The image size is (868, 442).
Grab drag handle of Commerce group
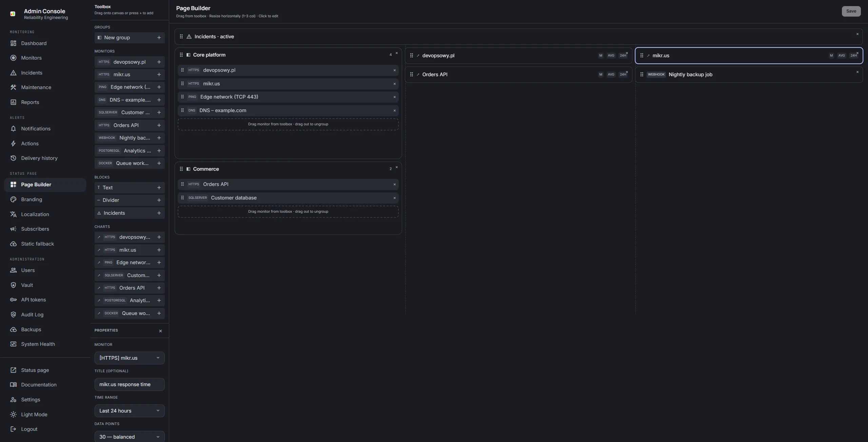click(x=181, y=169)
